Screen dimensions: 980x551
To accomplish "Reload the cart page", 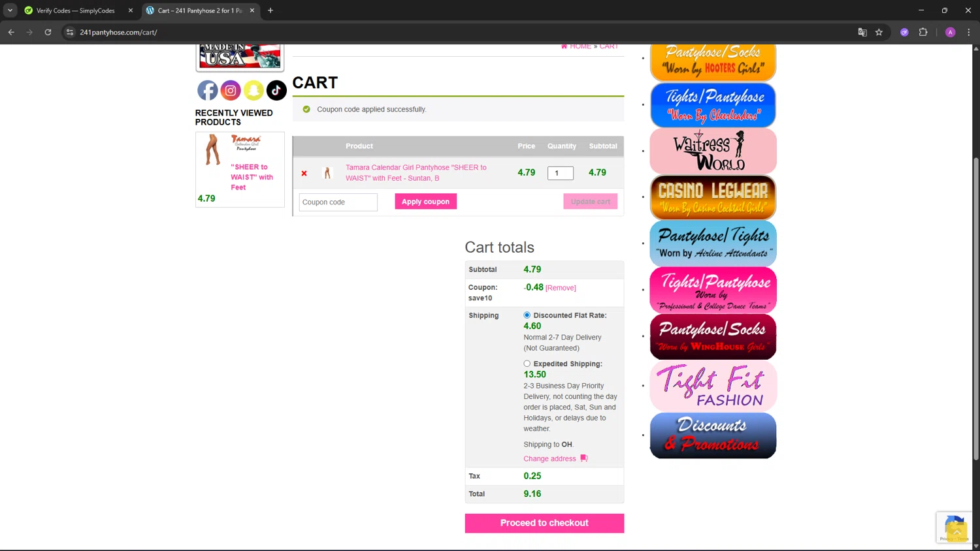I will click(48, 32).
